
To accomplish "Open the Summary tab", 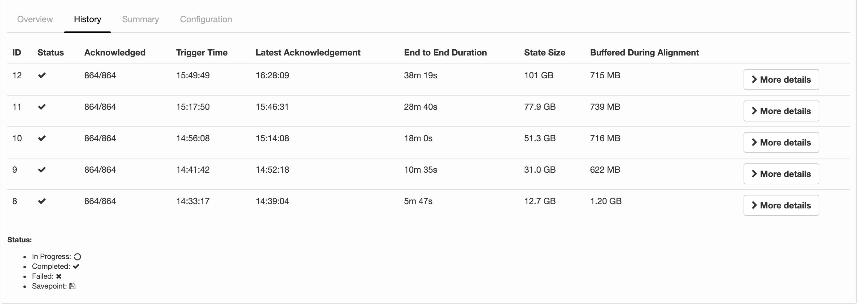I will pyautogui.click(x=140, y=19).
